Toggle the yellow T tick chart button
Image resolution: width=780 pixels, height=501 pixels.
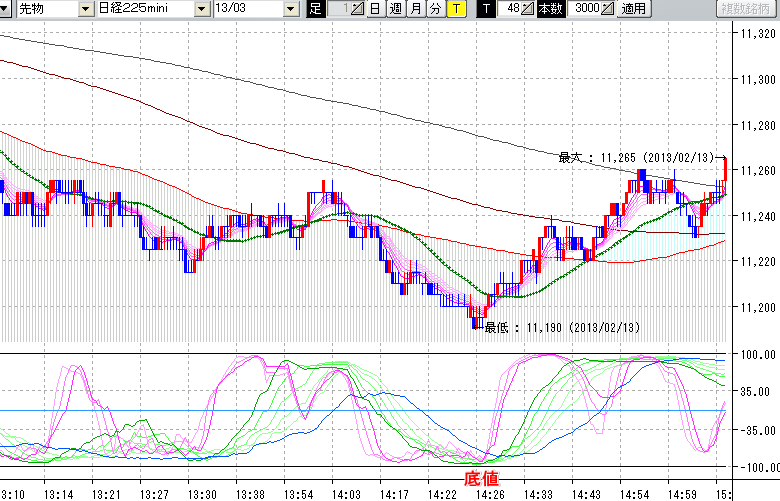pos(456,9)
